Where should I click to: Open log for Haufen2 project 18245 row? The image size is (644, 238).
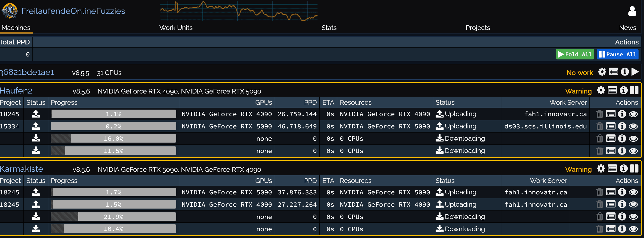coord(611,114)
